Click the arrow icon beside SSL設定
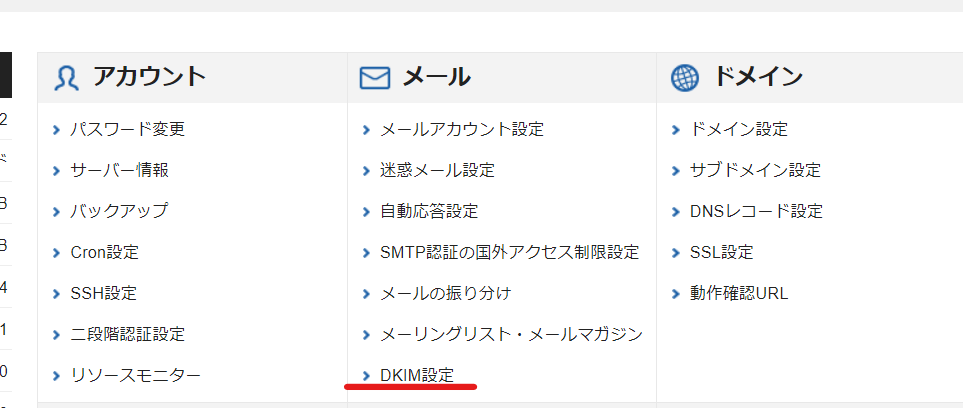 [676, 252]
